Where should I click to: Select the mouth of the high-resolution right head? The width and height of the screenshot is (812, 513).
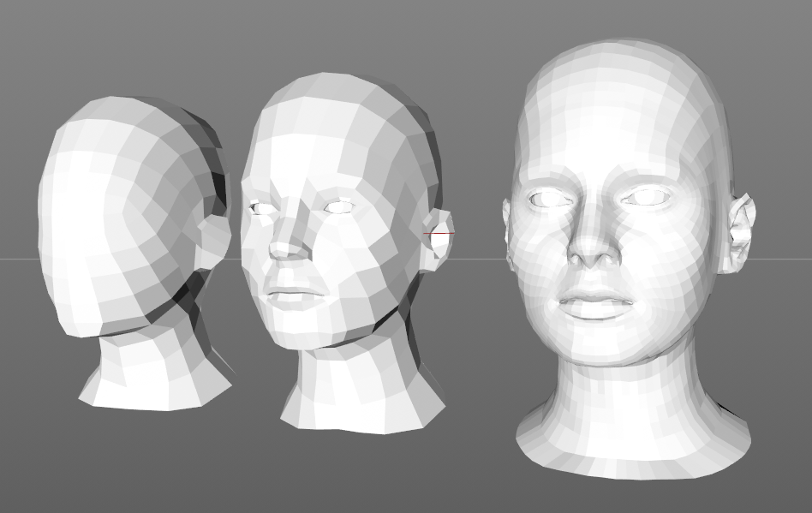595,305
